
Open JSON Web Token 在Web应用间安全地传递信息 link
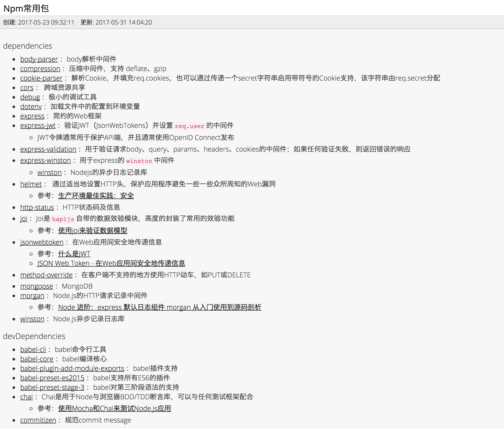[x=111, y=263]
